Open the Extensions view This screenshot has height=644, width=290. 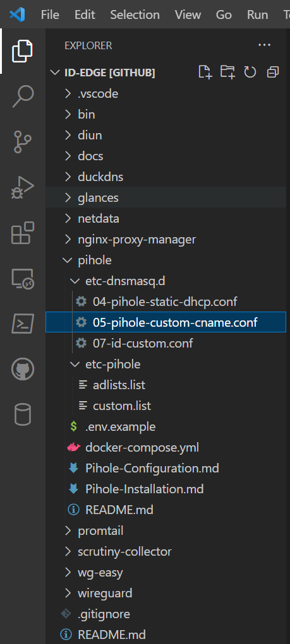click(23, 233)
